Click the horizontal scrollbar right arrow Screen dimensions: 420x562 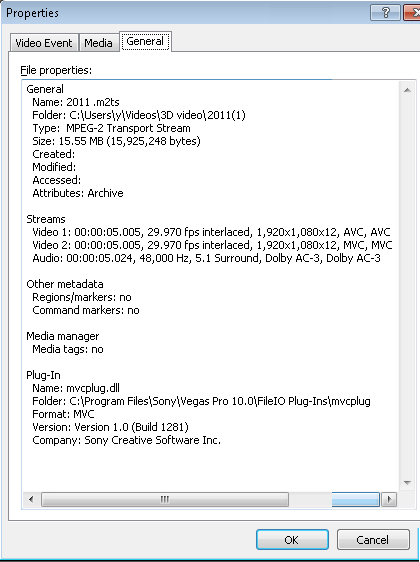(x=389, y=499)
